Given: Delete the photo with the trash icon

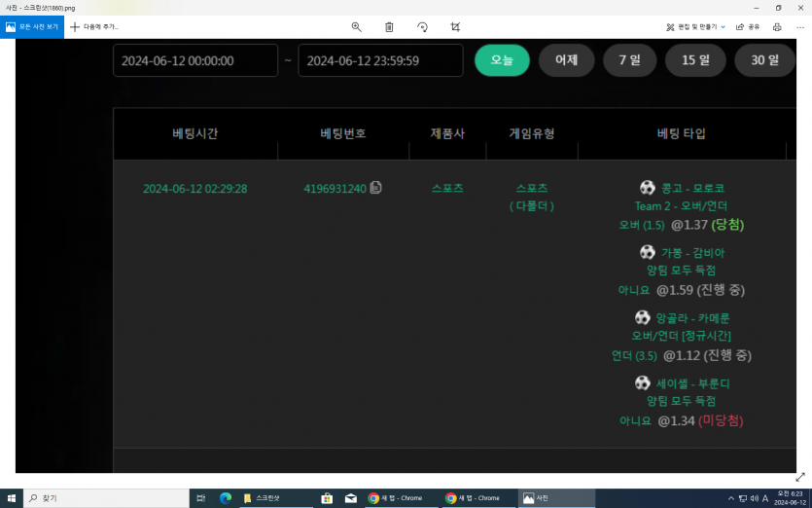Looking at the screenshot, I should [389, 27].
